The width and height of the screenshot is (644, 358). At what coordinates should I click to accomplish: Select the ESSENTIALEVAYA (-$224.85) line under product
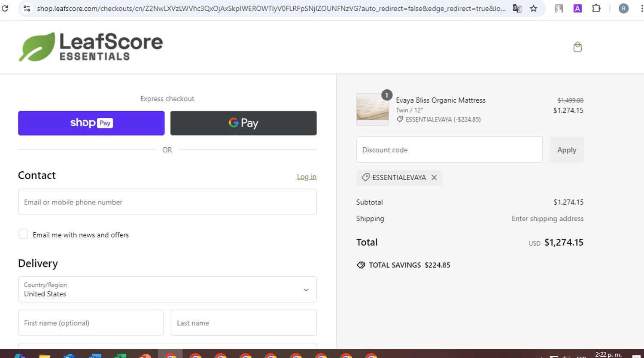pyautogui.click(x=438, y=119)
